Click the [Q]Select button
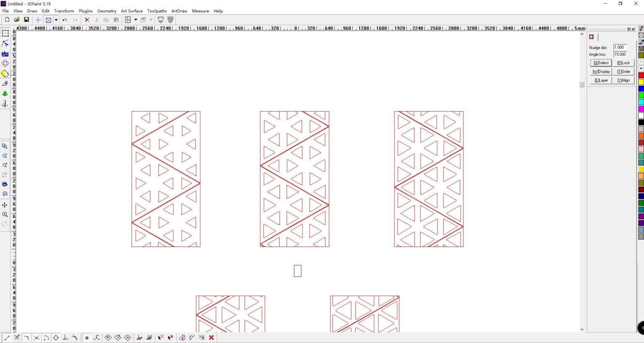Viewport: 644px width, 343px height. 601,63
